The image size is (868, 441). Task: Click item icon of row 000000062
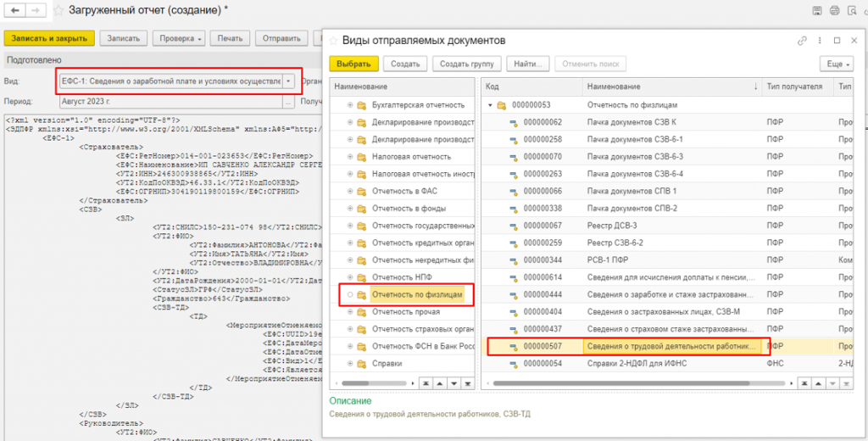click(513, 122)
